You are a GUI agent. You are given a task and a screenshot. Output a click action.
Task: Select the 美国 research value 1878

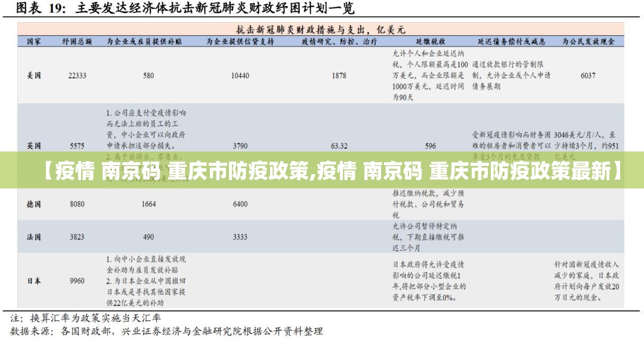(x=339, y=76)
